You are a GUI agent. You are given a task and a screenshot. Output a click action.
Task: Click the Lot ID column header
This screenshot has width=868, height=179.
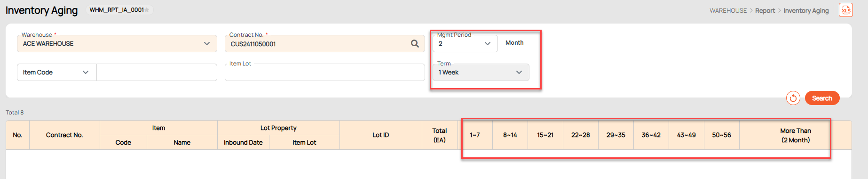click(380, 135)
